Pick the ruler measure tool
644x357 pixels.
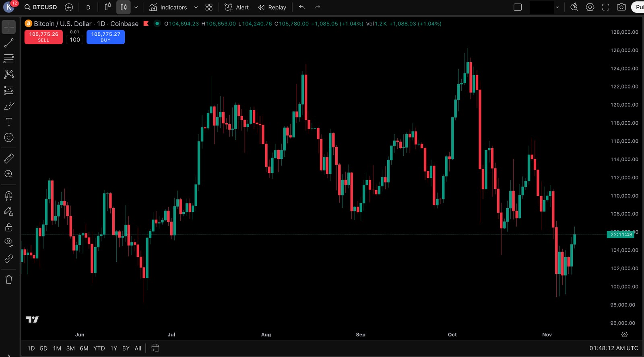pos(9,158)
